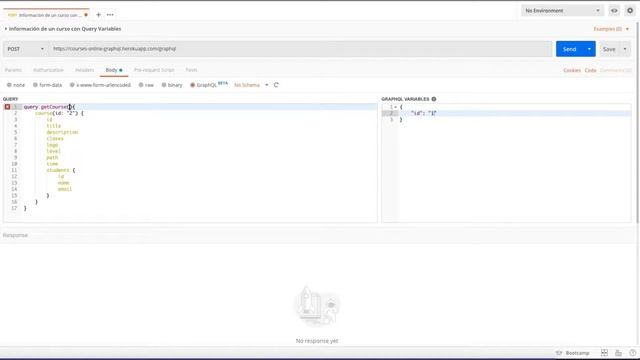Expand the request name description triangle
The image size is (640, 360).
point(6,29)
